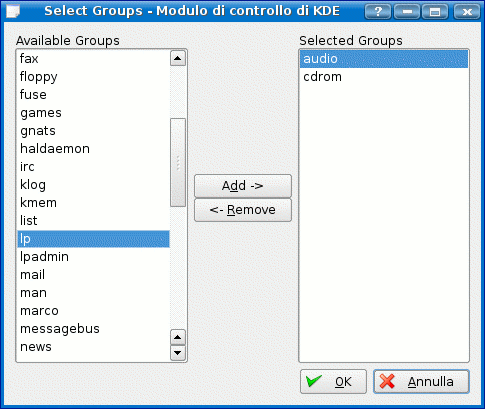485x409 pixels.
Task: Click the window menu icon in titlebar
Action: (12, 12)
